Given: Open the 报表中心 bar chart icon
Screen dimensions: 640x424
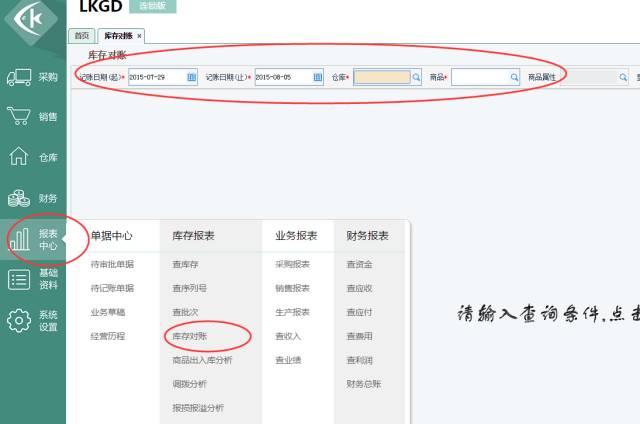Looking at the screenshot, I should coord(19,239).
